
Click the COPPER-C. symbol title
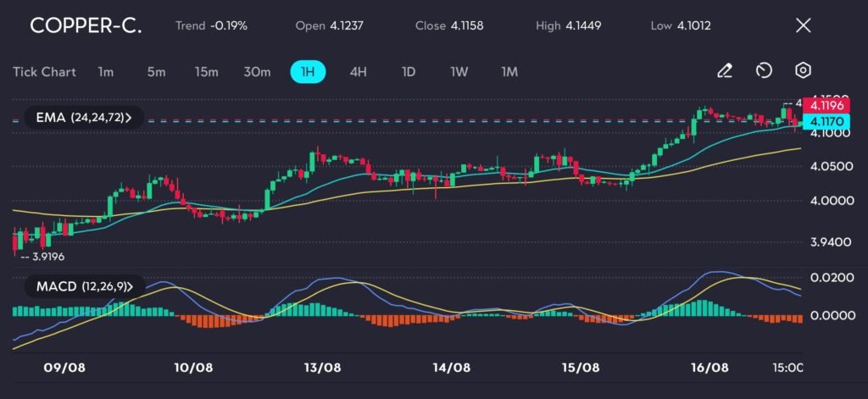click(86, 25)
